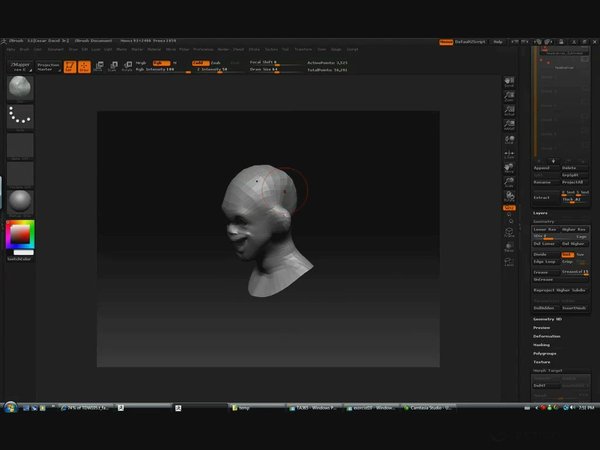Select the Move transform icon in top shelf

pos(99,67)
